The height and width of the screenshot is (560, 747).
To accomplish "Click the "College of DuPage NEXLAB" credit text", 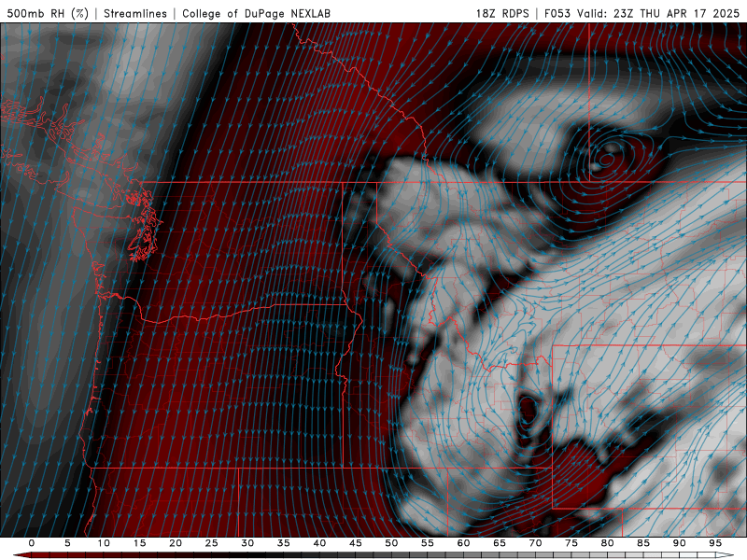I will pos(256,14).
